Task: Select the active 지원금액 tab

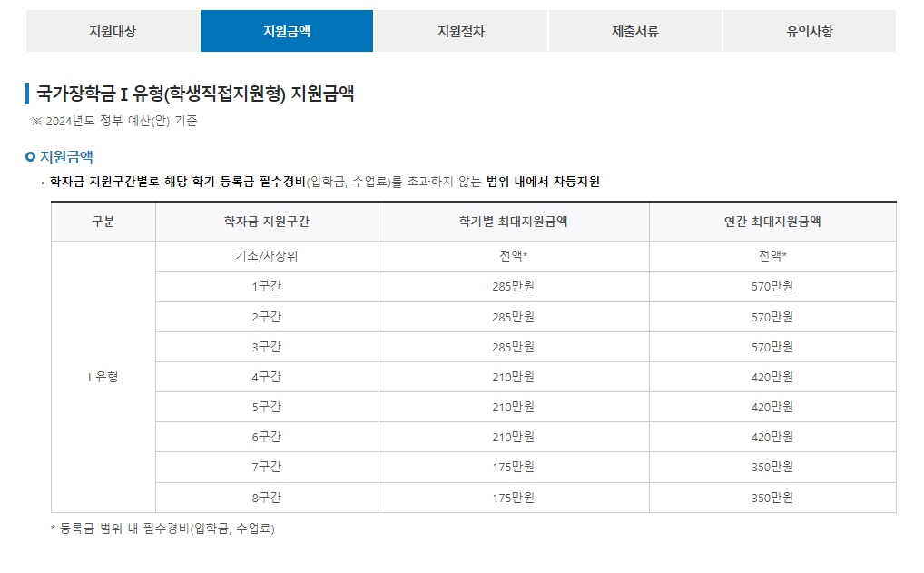Action: coord(287,31)
